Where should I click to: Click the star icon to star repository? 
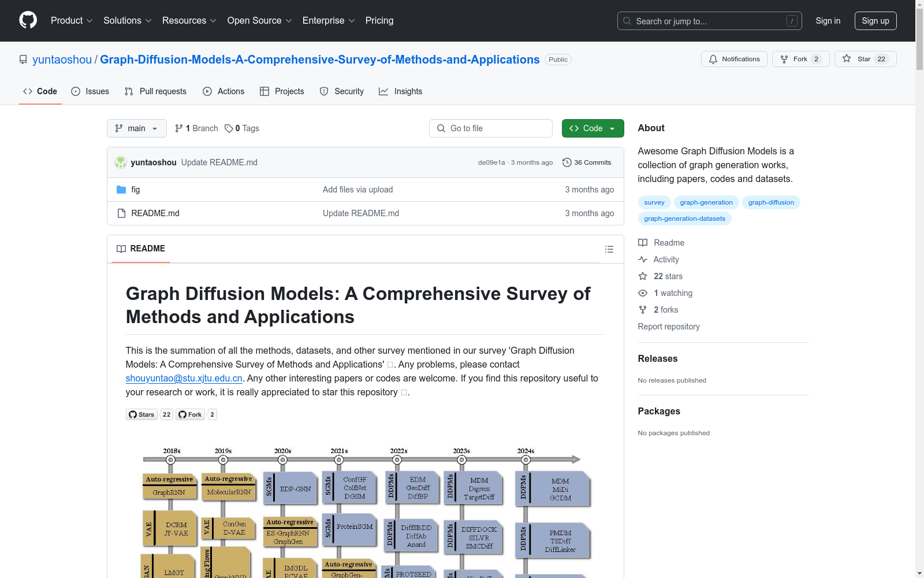(x=847, y=58)
